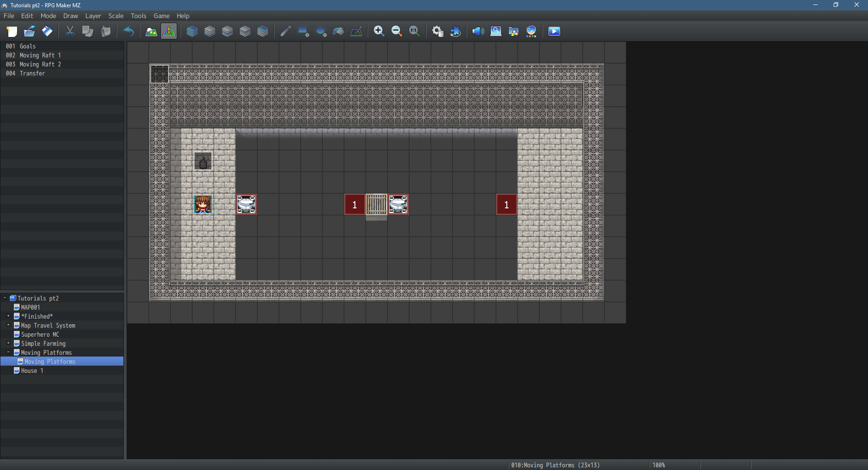Open the Character Generator
The width and height of the screenshot is (868, 470).
pos(531,31)
